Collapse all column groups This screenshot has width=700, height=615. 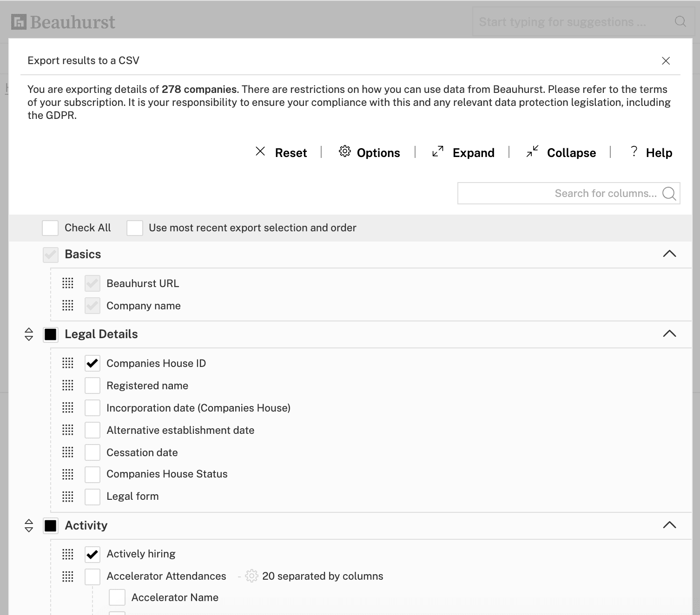[571, 153]
